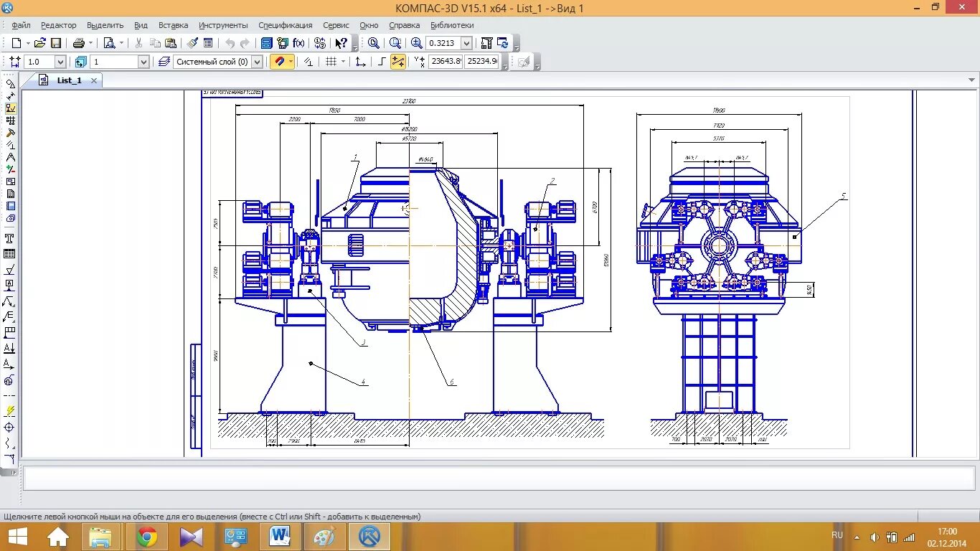The height and width of the screenshot is (551, 980).
Task: Toggle the drawing grid display
Action: (x=331, y=62)
